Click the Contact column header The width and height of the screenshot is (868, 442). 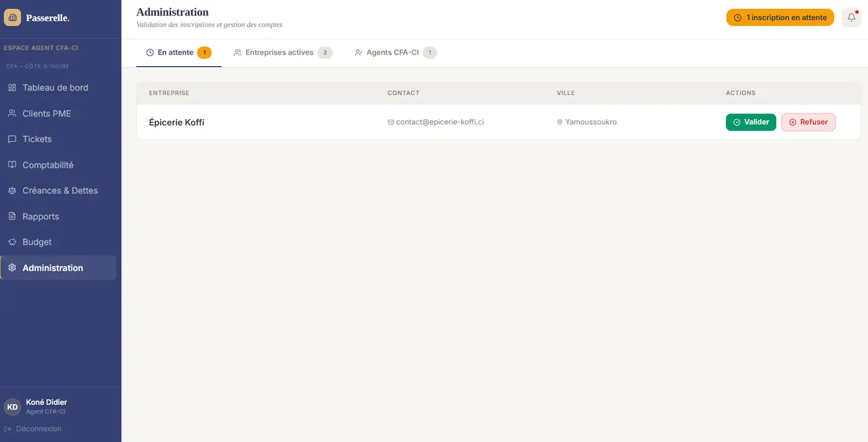click(x=404, y=93)
